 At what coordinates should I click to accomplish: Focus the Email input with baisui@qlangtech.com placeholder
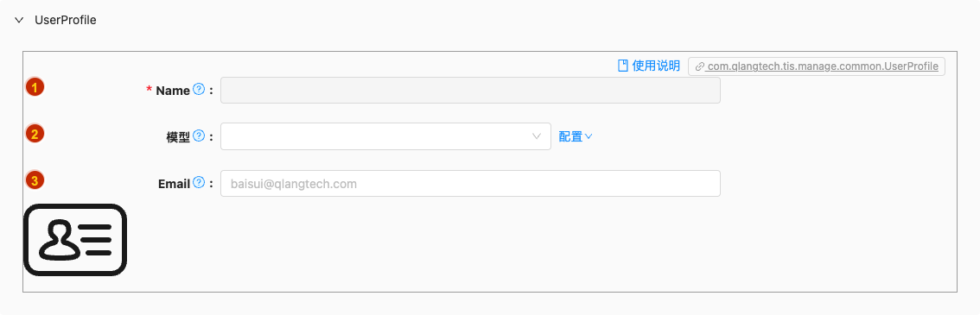click(x=470, y=183)
